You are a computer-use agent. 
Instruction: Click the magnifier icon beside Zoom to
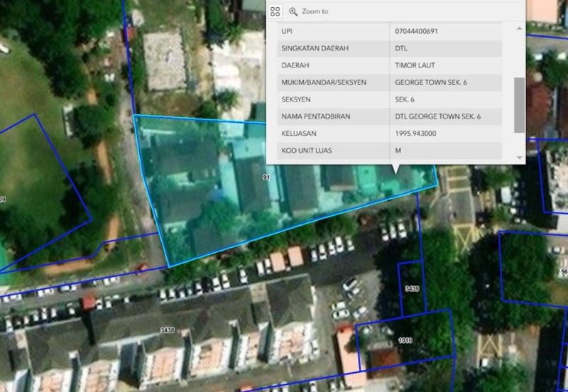coord(293,11)
